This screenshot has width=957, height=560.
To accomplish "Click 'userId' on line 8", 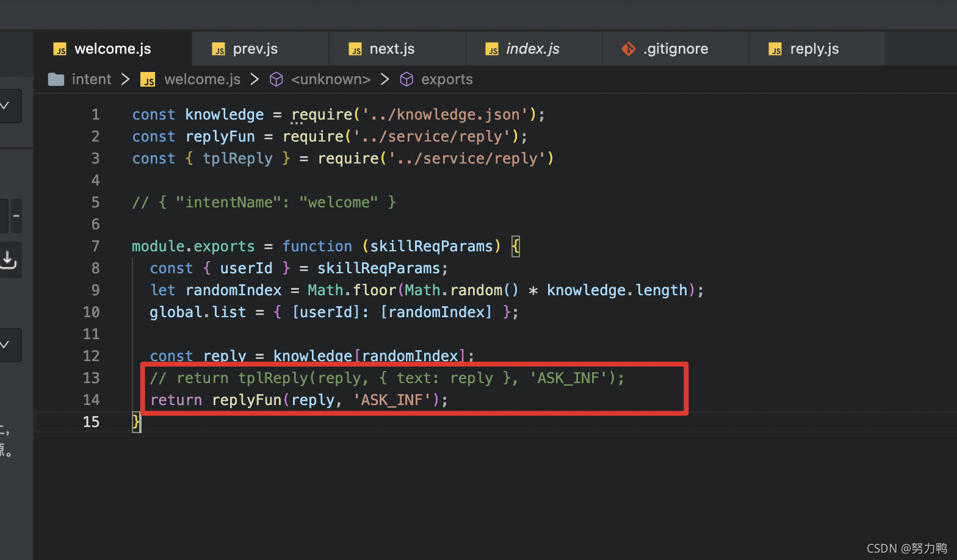I will 246,268.
